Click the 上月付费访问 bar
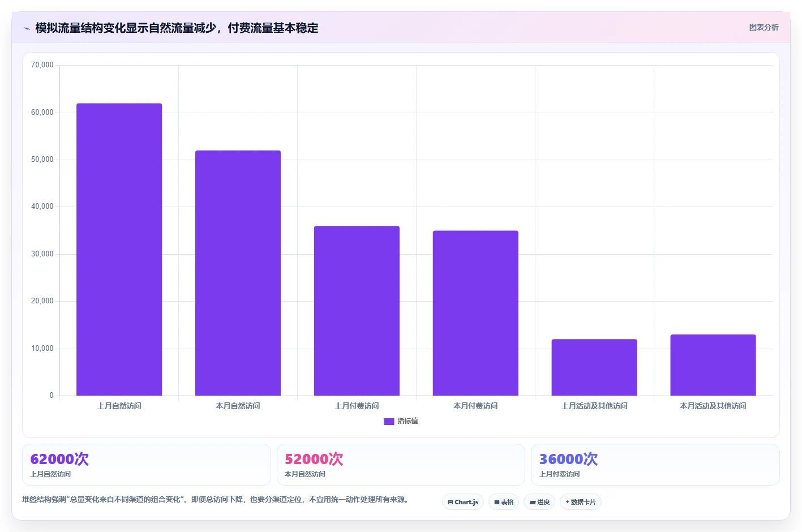 357,311
